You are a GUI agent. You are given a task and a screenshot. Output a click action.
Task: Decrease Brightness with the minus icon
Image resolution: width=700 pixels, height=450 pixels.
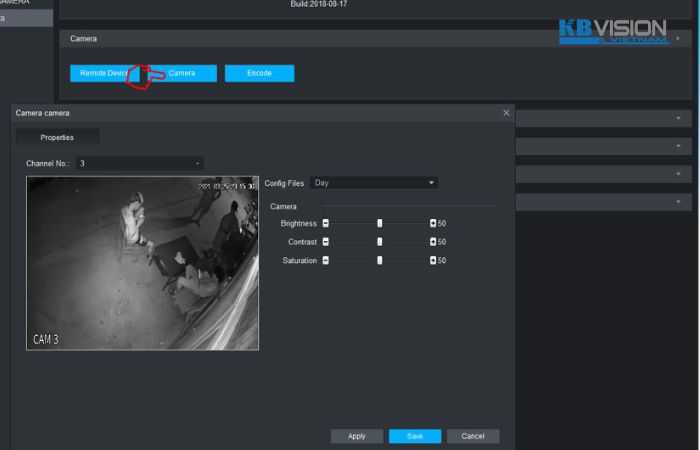pos(326,223)
